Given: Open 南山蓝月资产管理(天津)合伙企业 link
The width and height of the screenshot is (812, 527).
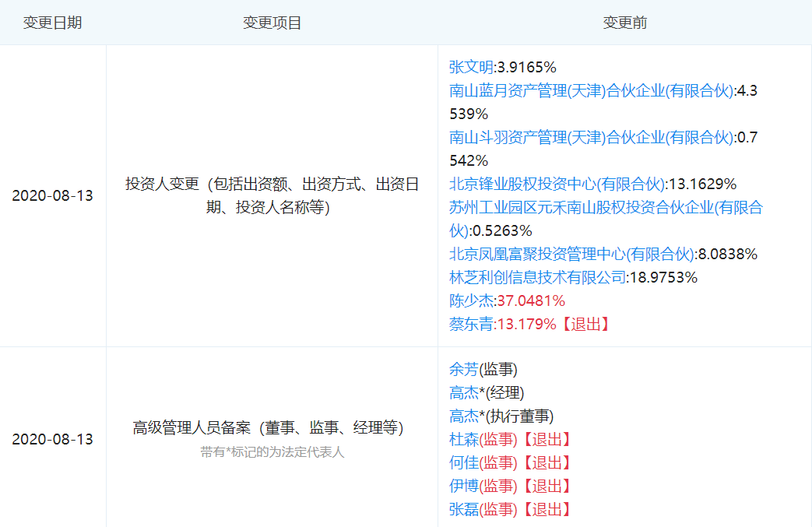Looking at the screenshot, I should click(591, 90).
